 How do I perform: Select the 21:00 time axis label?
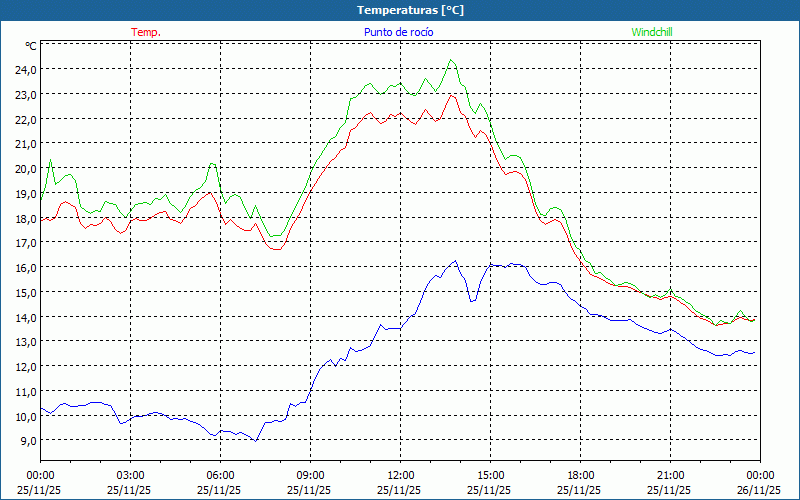point(670,475)
